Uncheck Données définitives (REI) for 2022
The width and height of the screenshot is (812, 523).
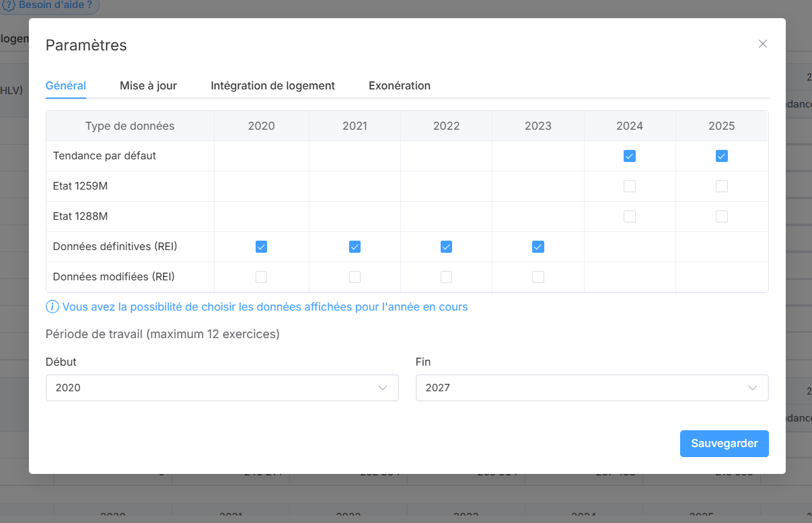446,247
